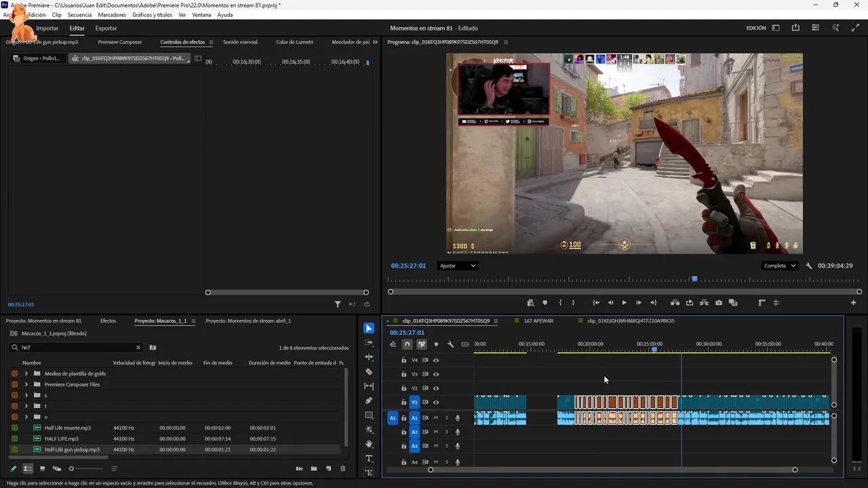Screen dimensions: 868x488
Task: Toggle lock on track V2
Action: coord(403,388)
